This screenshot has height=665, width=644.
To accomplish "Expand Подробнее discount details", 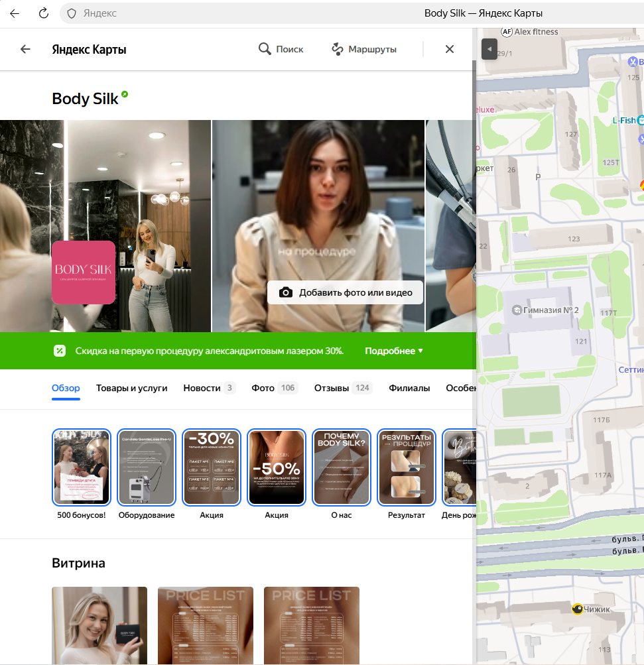I will (393, 351).
